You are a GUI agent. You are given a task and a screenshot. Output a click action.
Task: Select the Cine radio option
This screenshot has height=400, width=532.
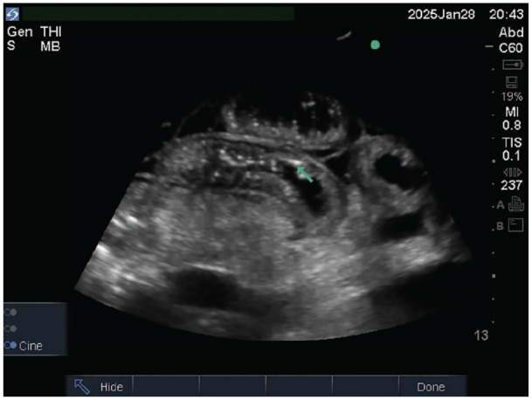coord(10,346)
